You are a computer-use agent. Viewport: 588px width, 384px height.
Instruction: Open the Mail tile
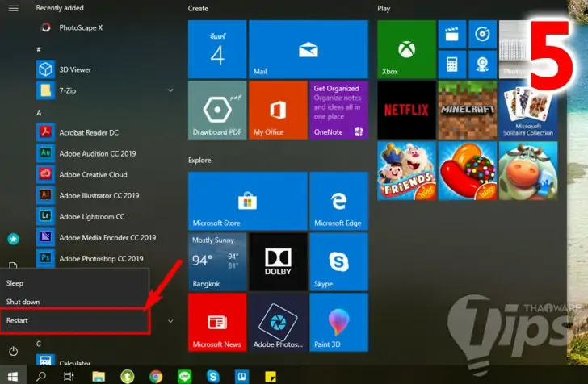(x=309, y=49)
